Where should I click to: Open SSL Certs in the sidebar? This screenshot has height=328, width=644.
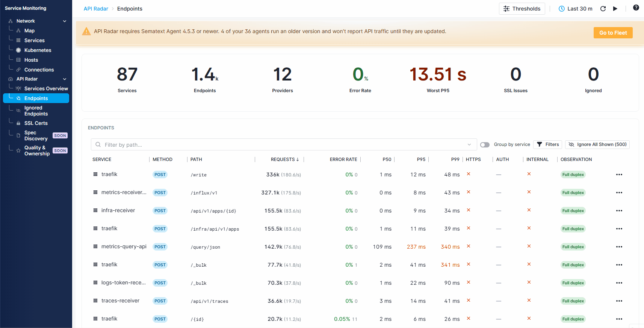(x=36, y=123)
